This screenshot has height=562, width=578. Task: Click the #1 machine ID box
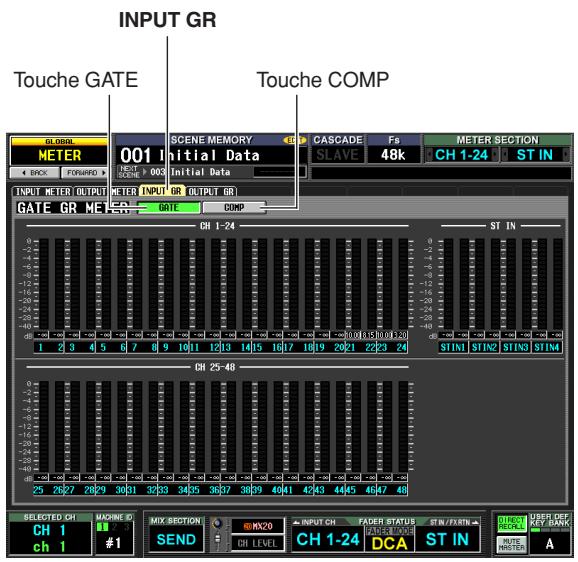coord(114,543)
